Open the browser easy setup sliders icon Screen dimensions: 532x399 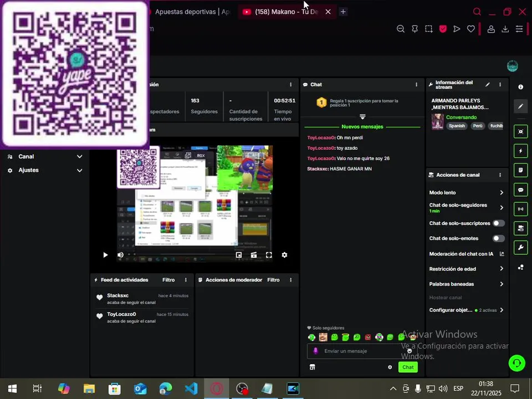point(519,29)
